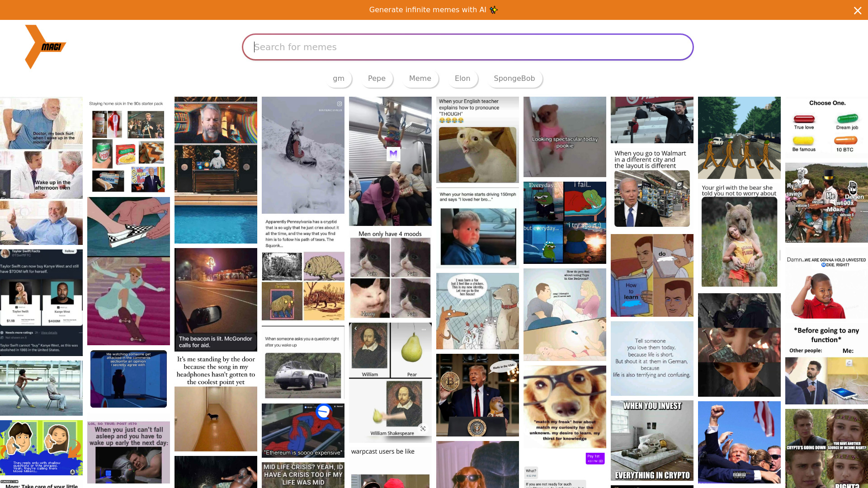Click the sparkles icon in the banner

click(x=493, y=9)
